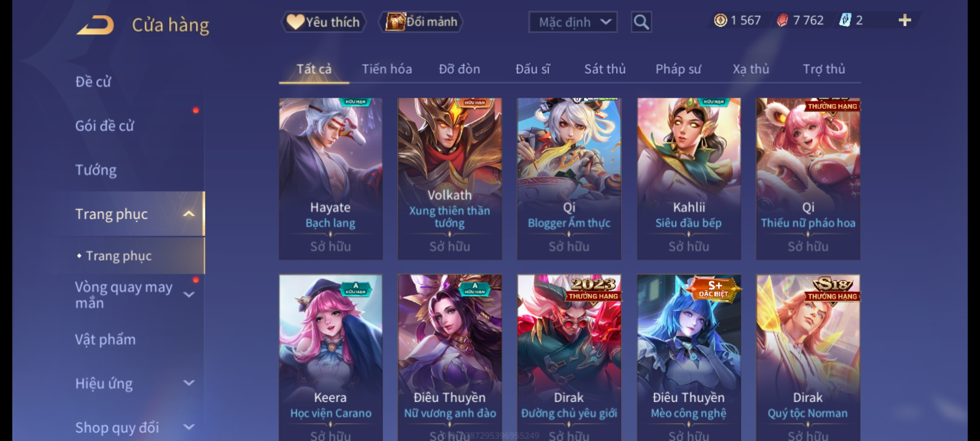Click the red ruby currency icon

[782, 20]
